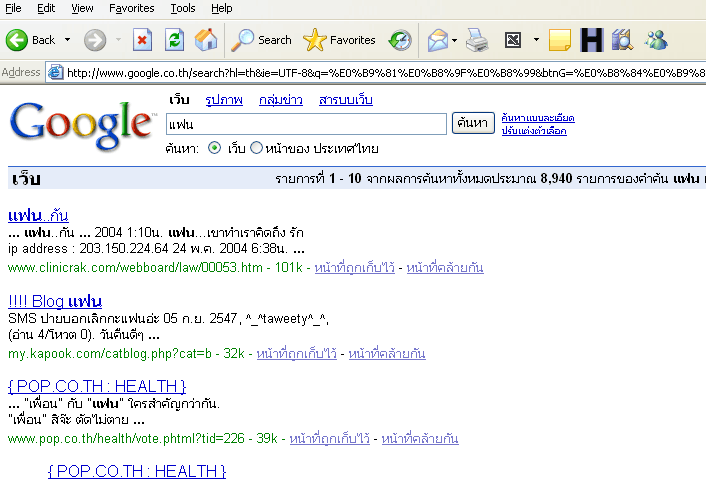Open cached page for my.kapook.com result
This screenshot has height=479, width=706.
click(x=297, y=353)
